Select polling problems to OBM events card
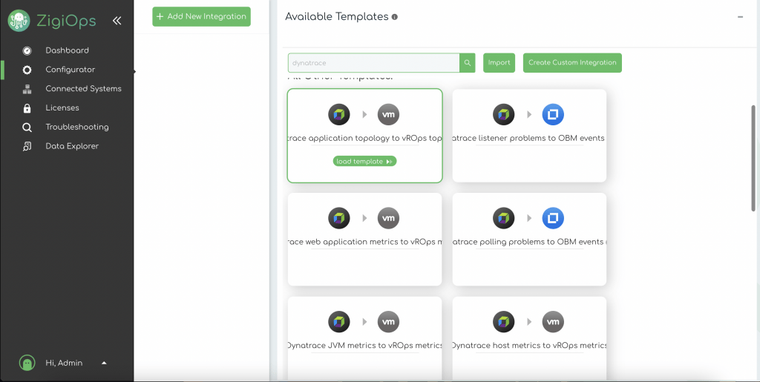 click(529, 239)
